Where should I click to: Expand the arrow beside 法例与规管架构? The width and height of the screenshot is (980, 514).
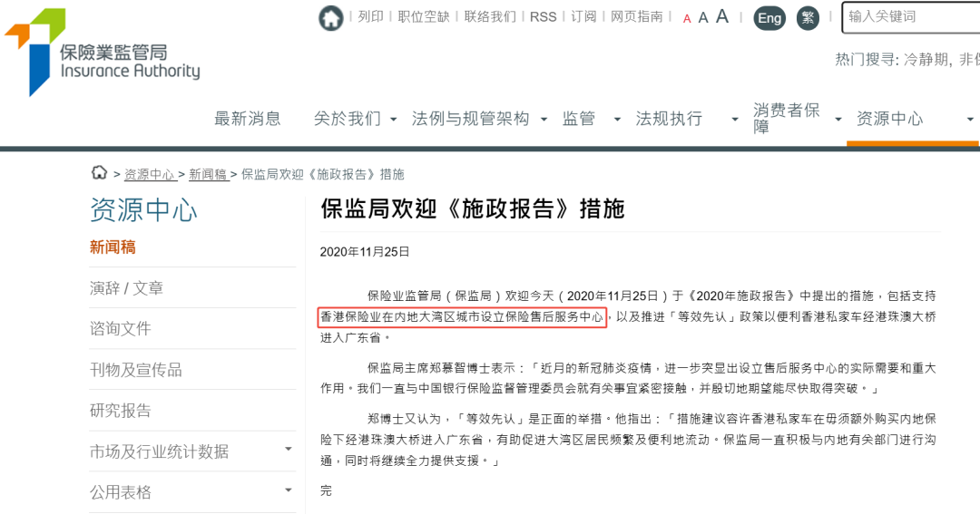544,119
